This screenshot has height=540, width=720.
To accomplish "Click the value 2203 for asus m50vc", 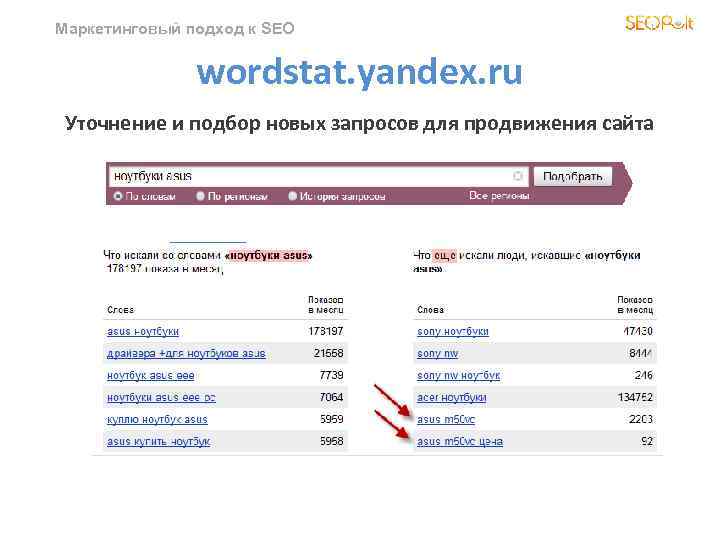I will [x=641, y=420].
